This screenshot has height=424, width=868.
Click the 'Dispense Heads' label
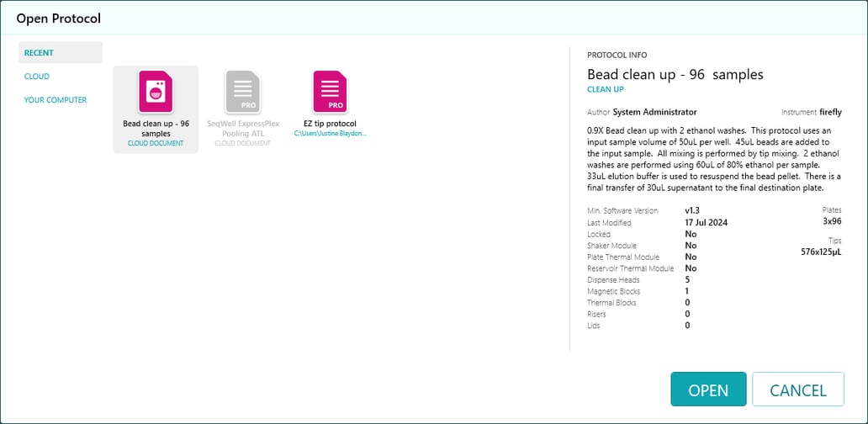point(611,279)
